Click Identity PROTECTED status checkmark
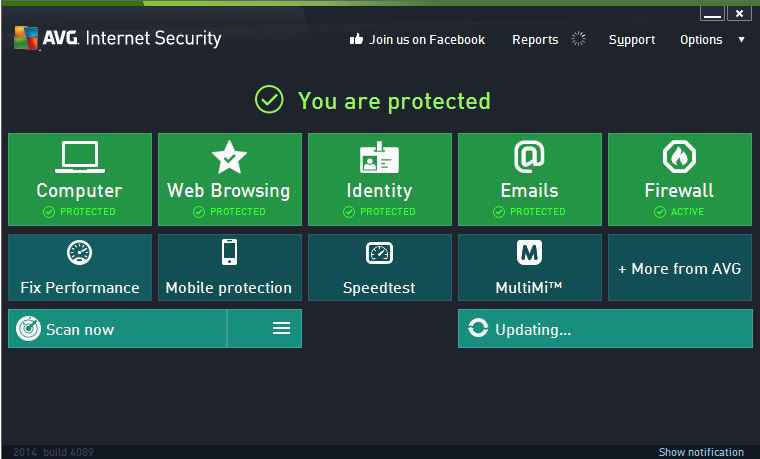Viewport: 760px width, 459px height. (349, 212)
